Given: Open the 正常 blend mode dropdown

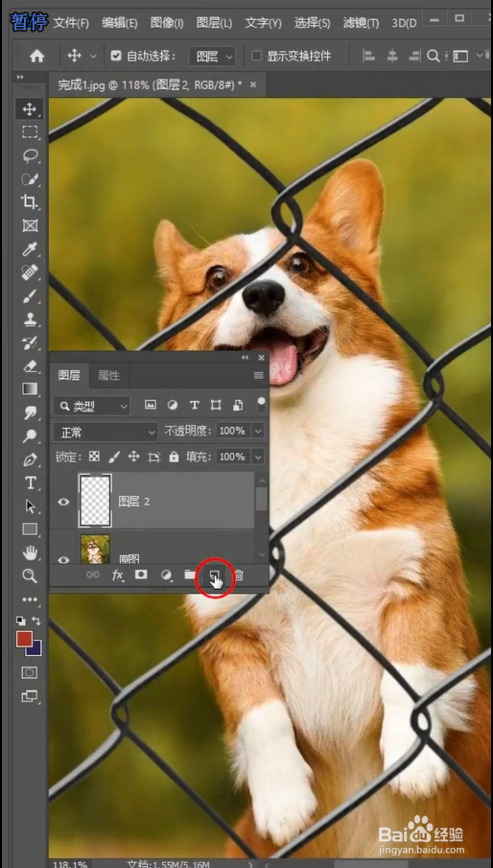Looking at the screenshot, I should [x=106, y=432].
